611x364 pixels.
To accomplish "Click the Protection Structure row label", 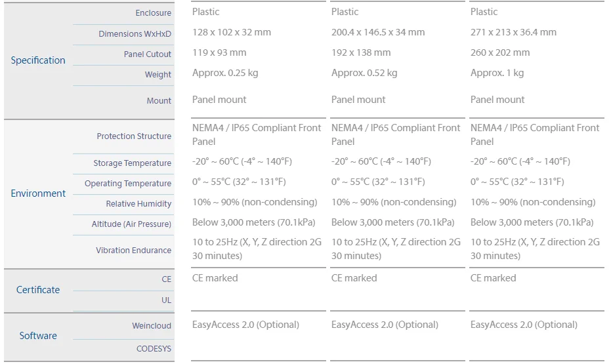I will pyautogui.click(x=134, y=136).
